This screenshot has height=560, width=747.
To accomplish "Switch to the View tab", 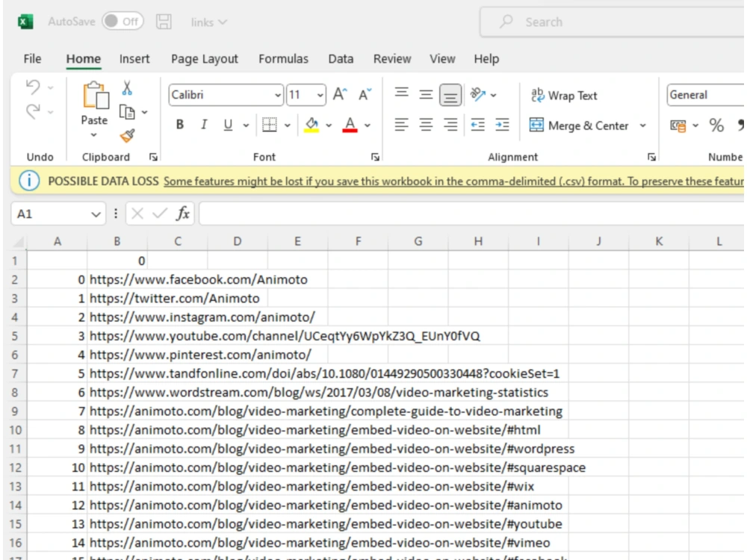I will tap(442, 58).
